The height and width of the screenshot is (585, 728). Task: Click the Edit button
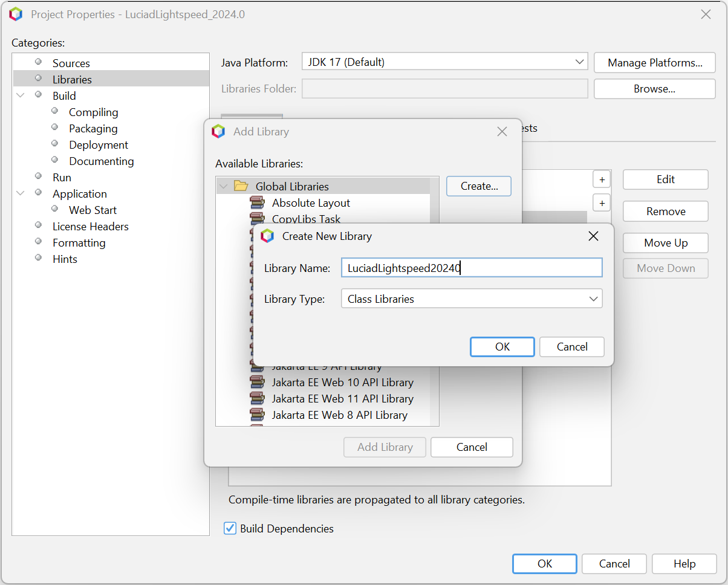point(666,179)
